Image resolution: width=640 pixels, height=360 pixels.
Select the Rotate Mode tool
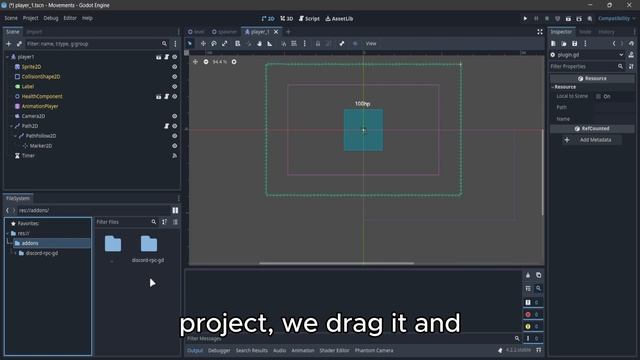[214, 44]
